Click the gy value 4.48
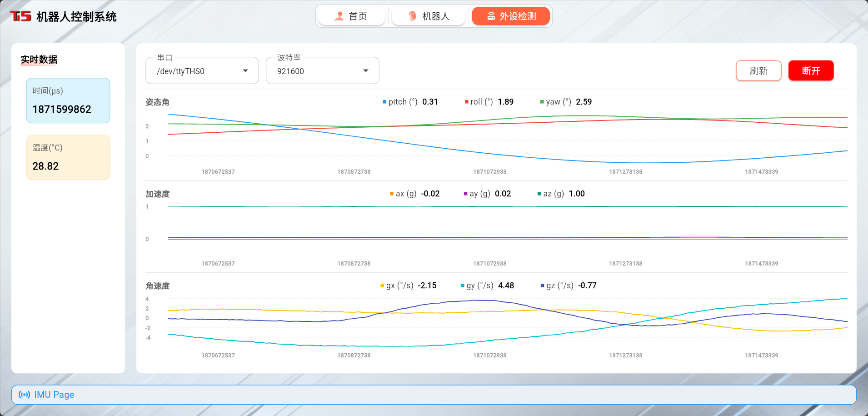The height and width of the screenshot is (416, 868). [506, 286]
